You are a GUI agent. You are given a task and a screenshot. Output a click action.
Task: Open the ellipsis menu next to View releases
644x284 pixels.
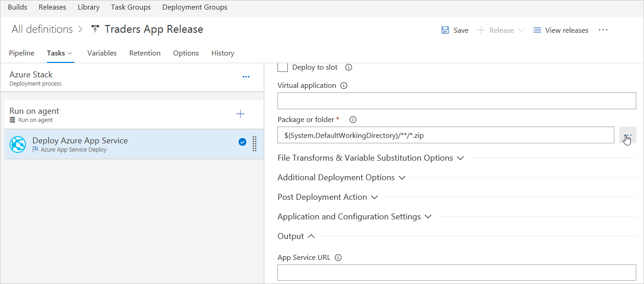pyautogui.click(x=603, y=30)
